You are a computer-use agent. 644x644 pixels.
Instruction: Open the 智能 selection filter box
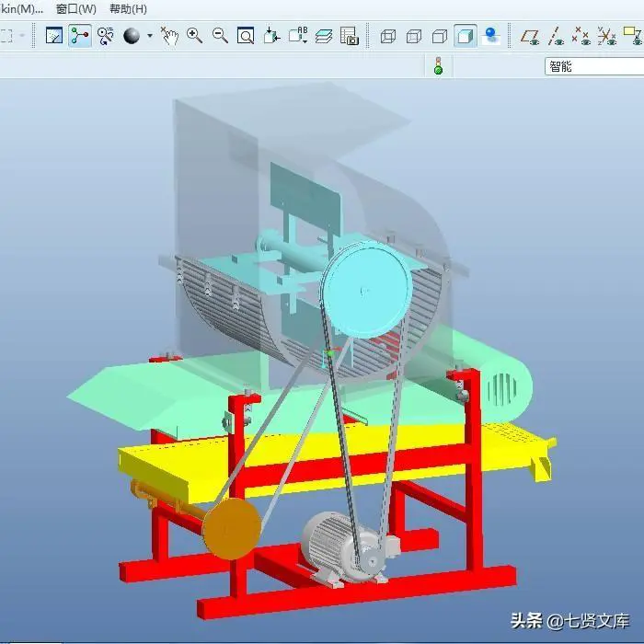594,66
